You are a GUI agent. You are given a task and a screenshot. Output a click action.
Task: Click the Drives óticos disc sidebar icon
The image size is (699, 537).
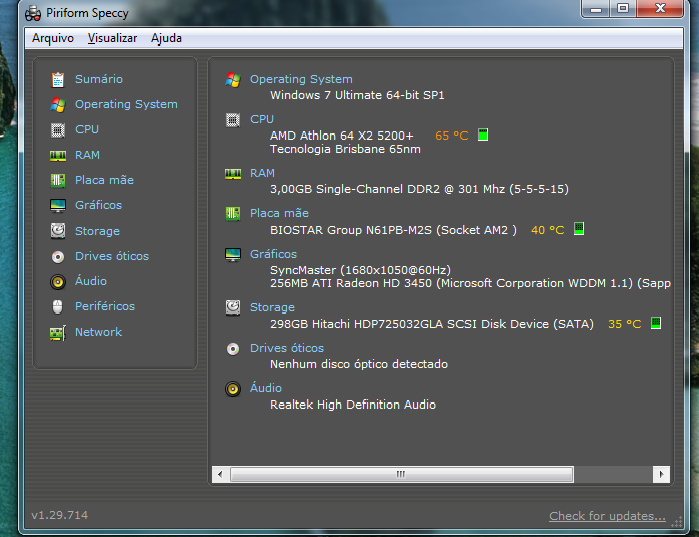pyautogui.click(x=57, y=256)
